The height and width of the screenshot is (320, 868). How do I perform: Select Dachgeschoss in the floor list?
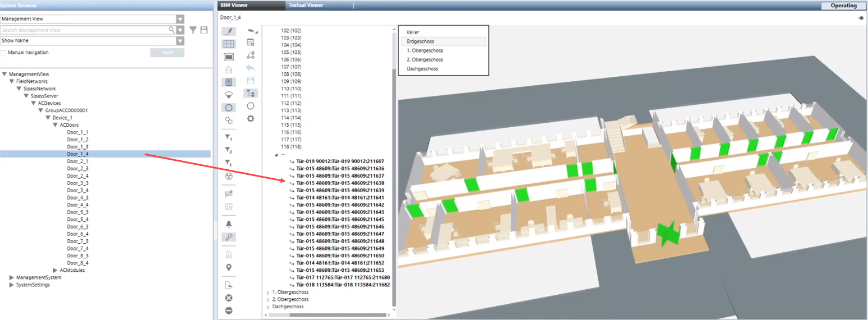pyautogui.click(x=422, y=68)
